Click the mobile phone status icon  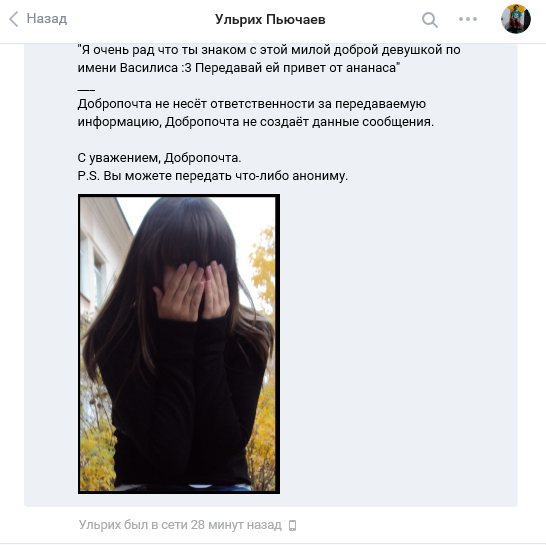click(x=292, y=525)
